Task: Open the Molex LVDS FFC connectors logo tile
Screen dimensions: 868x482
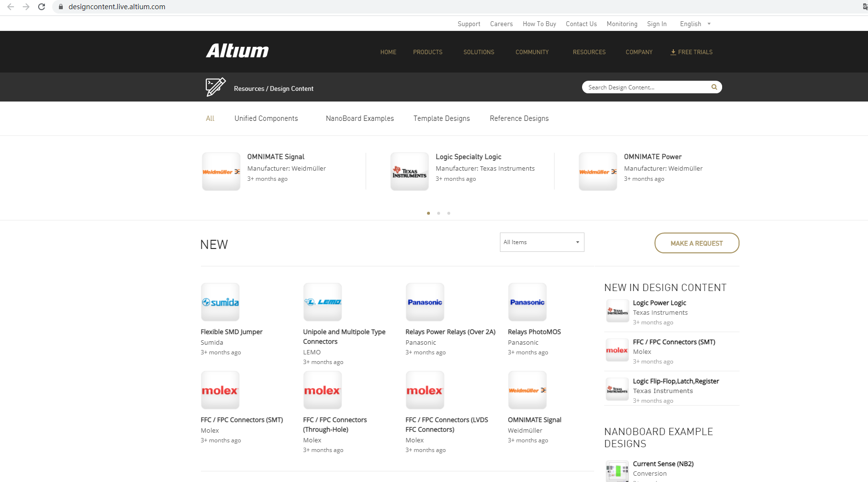Action: [x=425, y=390]
